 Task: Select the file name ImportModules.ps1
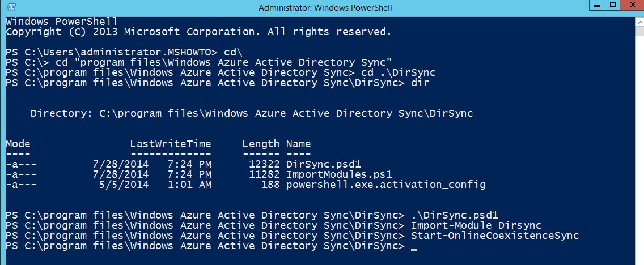pos(339,175)
